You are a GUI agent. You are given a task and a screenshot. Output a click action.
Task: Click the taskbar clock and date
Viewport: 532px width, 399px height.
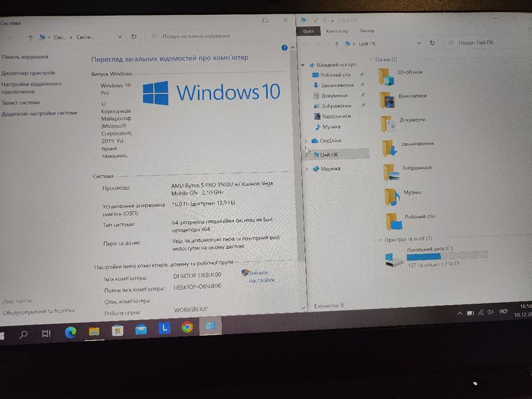click(523, 311)
